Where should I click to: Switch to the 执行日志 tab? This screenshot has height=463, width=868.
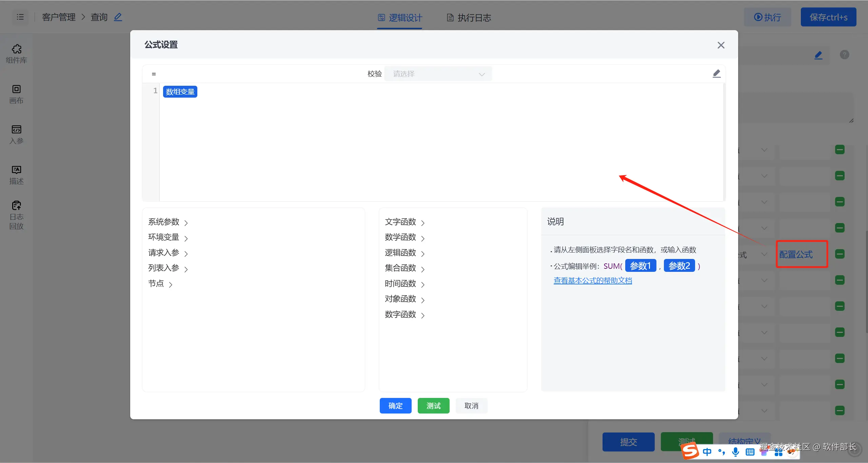point(469,18)
